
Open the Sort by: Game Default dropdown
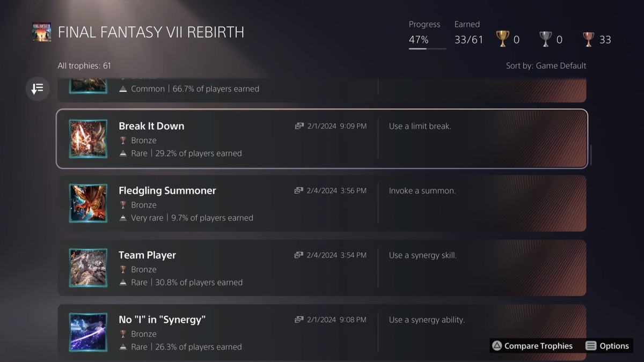pyautogui.click(x=546, y=66)
